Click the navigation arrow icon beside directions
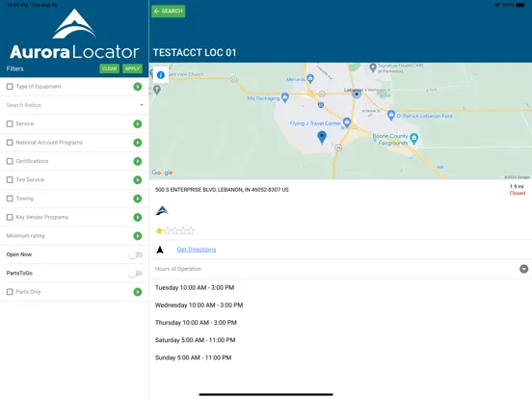 160,250
